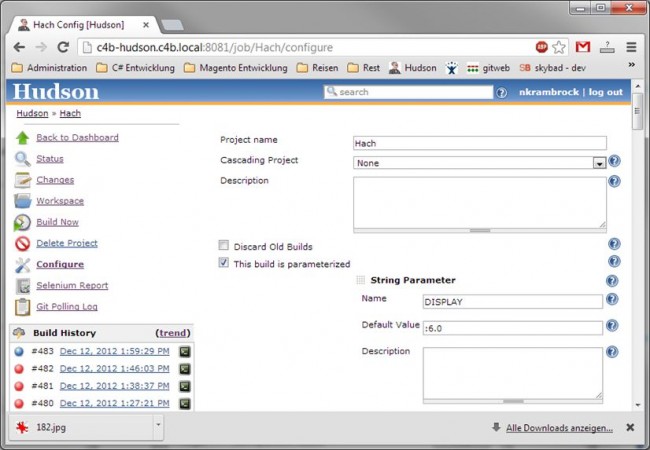Open the C# Entwicklung bookmarks folder
The image size is (650, 450).
tap(135, 68)
